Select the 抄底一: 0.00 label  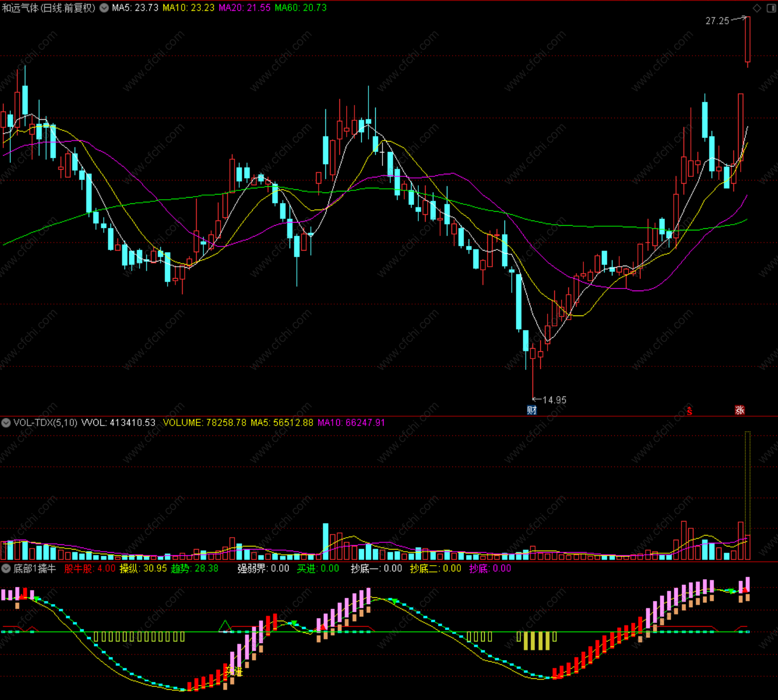pyautogui.click(x=376, y=569)
